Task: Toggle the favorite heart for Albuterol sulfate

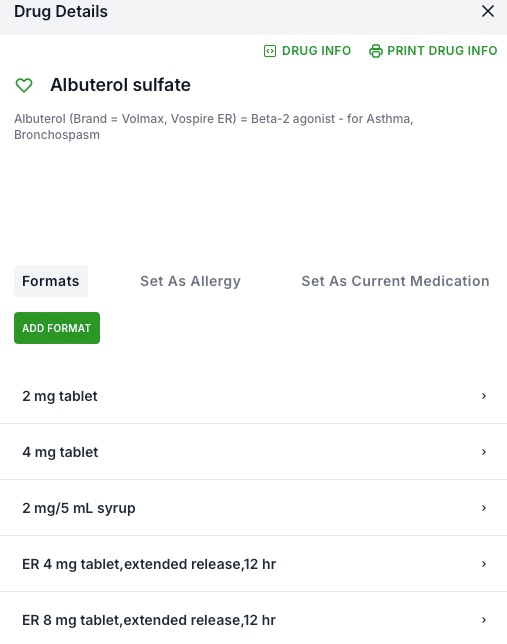Action: (24, 85)
